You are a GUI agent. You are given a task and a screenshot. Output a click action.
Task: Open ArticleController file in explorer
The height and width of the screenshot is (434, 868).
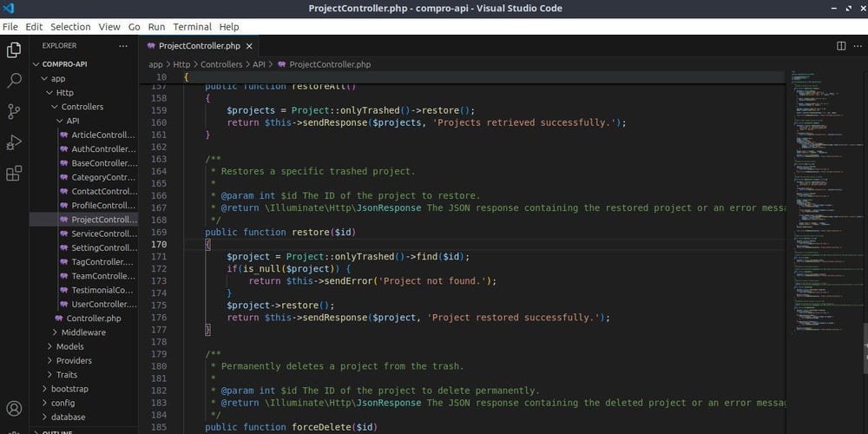[83, 135]
